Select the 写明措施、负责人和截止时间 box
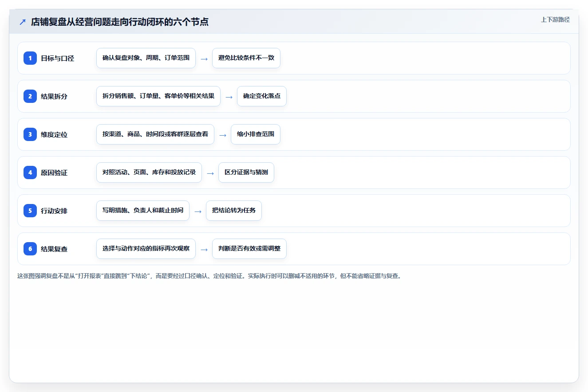Screen dimensions: 588x392 pos(143,211)
